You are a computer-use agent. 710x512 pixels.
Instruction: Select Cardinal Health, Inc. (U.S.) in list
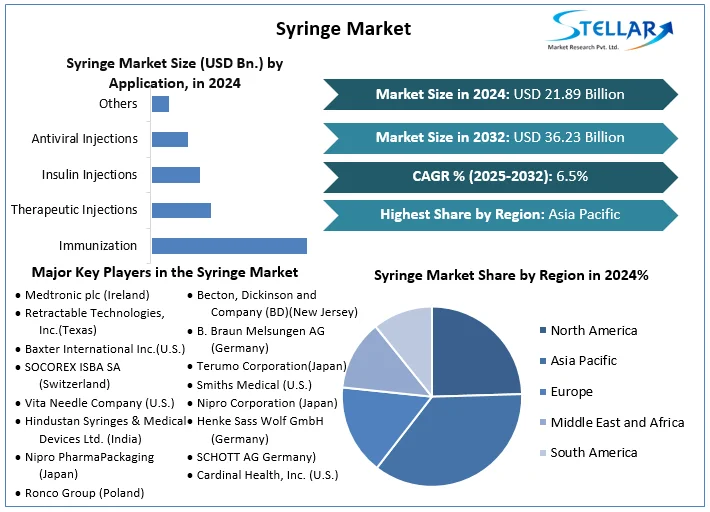(262, 475)
